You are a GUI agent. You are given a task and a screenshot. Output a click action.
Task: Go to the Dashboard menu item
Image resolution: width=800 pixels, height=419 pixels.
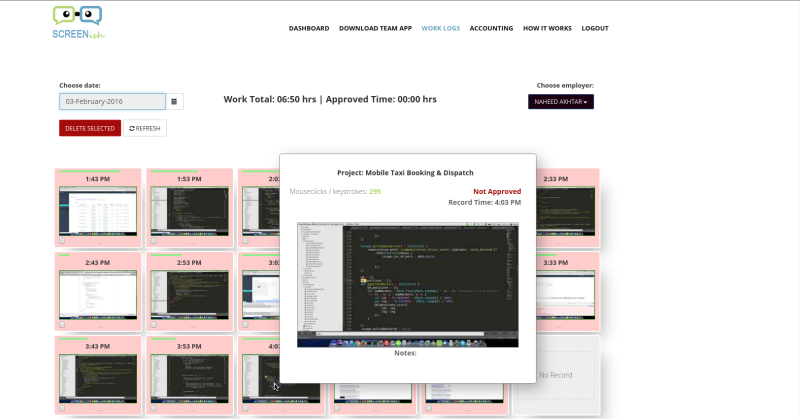[x=309, y=29]
